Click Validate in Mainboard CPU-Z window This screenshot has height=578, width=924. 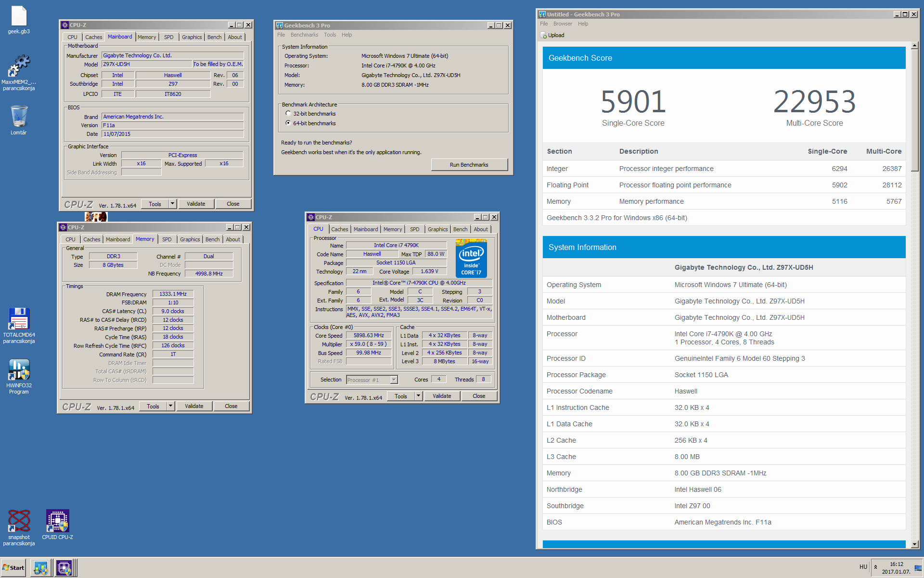point(196,204)
